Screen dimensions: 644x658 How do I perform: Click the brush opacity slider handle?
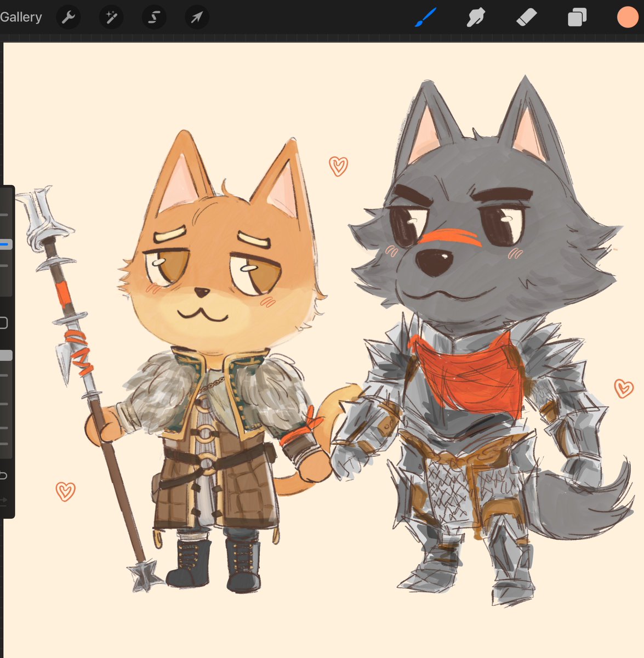coord(5,355)
